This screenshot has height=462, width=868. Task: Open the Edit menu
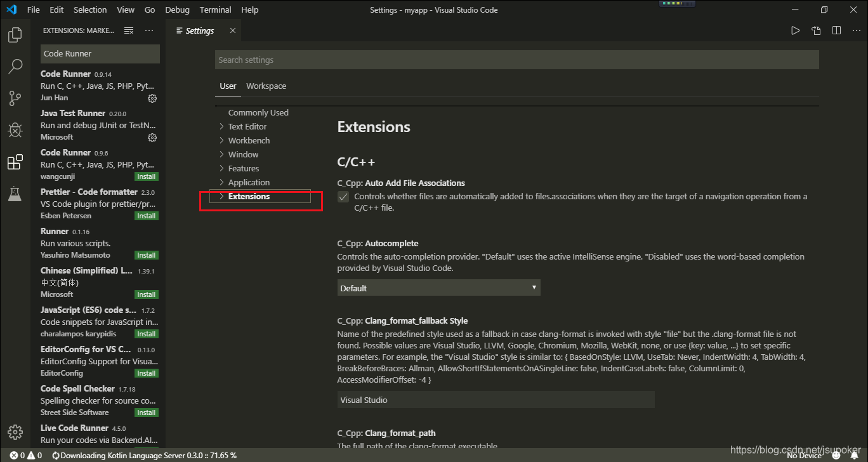click(x=56, y=10)
